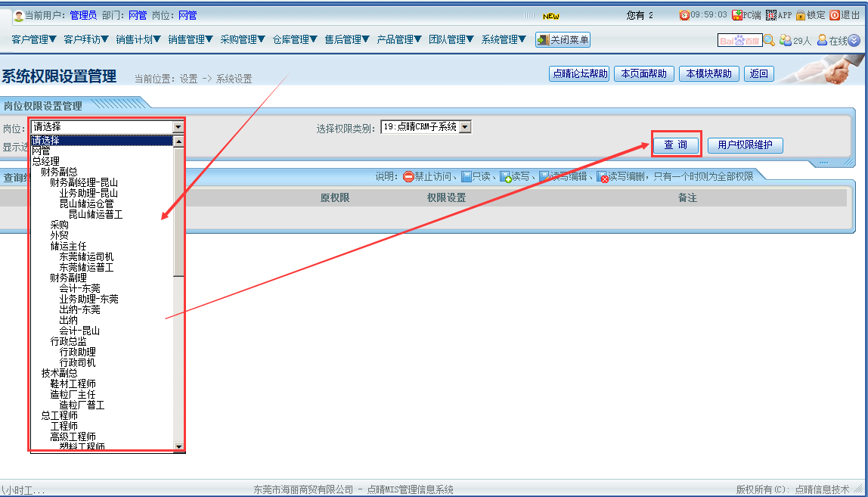The image size is (868, 497).
Task: Click the 退出 logout icon
Action: pyautogui.click(x=835, y=15)
